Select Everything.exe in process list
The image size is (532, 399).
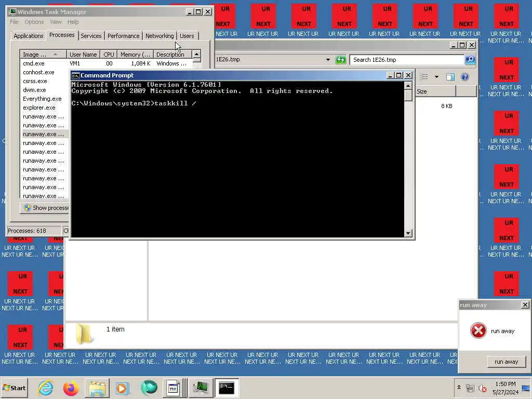click(x=43, y=99)
